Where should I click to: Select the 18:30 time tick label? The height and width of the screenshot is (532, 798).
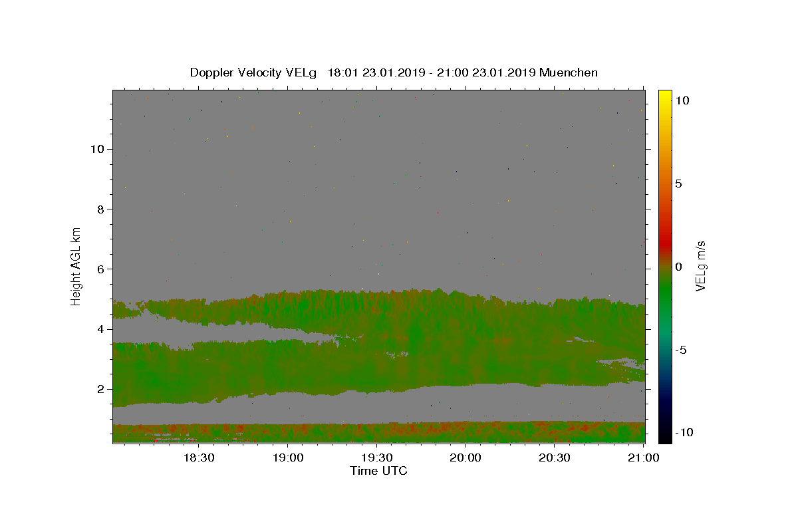(198, 458)
